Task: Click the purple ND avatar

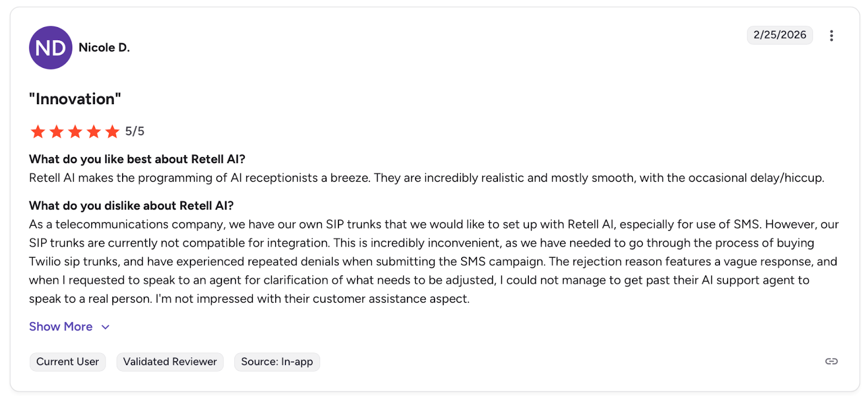Action: click(x=50, y=48)
